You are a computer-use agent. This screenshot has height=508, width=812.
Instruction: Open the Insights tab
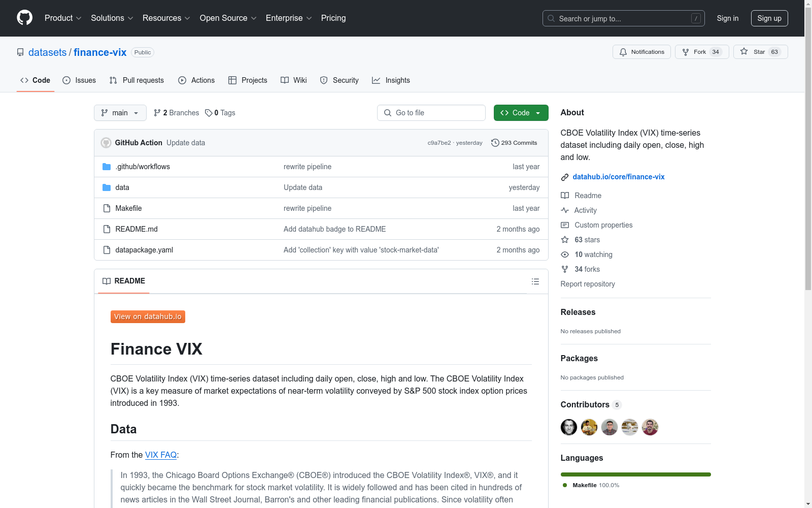click(x=391, y=80)
